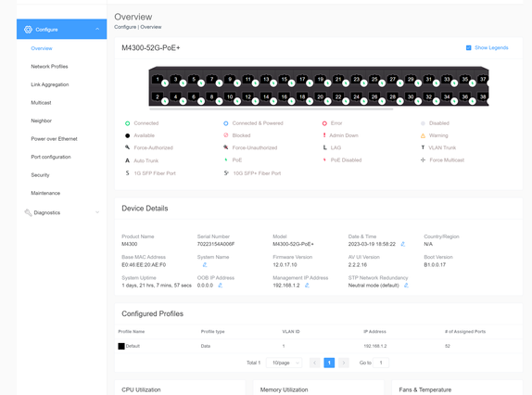Screen dimensions: 532x395
Task: Select port 34 on switch diagram
Action: coord(447,96)
